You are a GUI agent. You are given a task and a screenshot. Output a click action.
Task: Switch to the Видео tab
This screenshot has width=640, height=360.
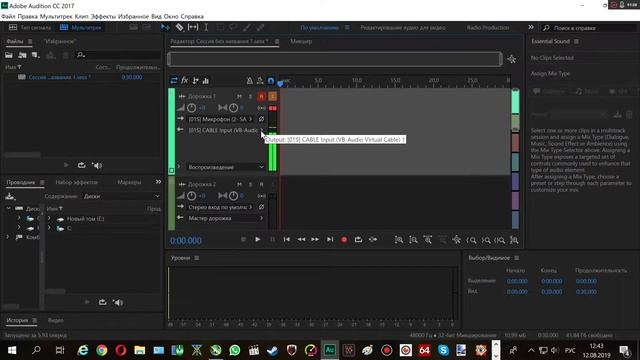(x=56, y=320)
